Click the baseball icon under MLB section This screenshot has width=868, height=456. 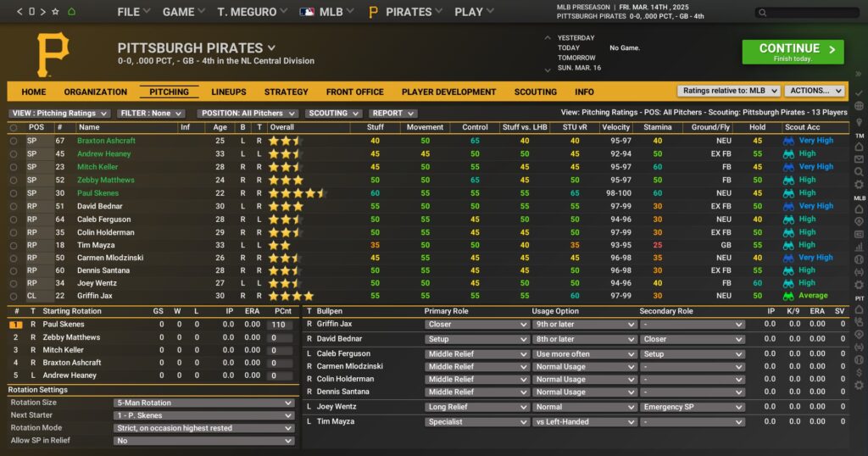859,259
